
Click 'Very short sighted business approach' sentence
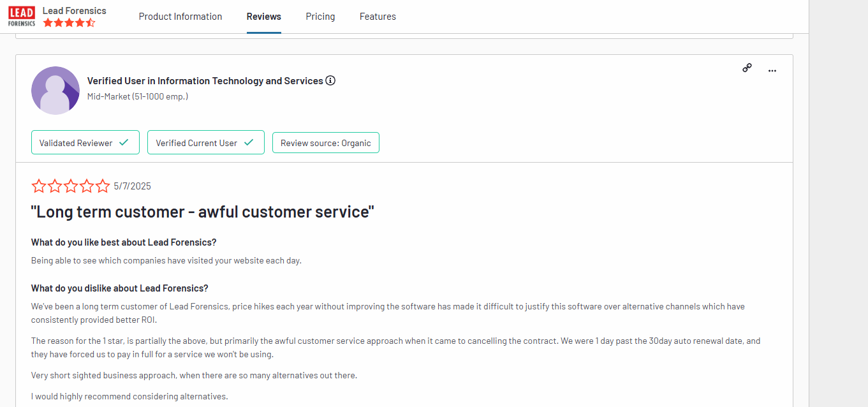click(195, 375)
